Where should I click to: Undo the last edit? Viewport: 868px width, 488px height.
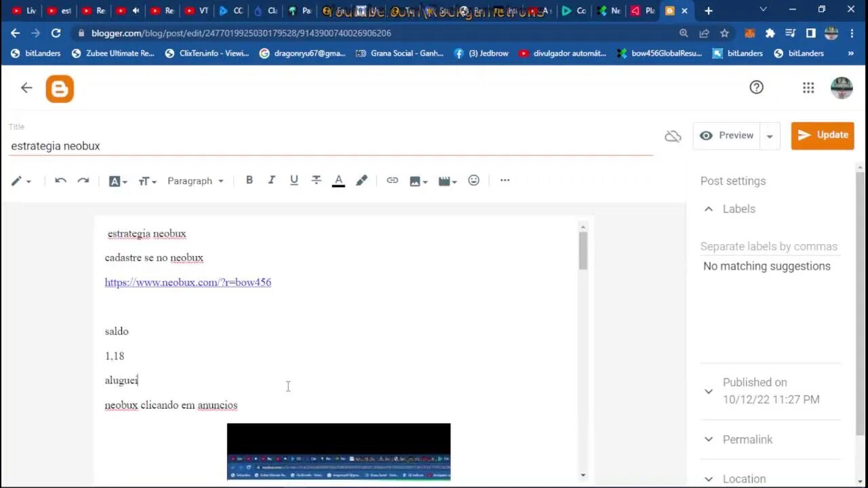60,180
